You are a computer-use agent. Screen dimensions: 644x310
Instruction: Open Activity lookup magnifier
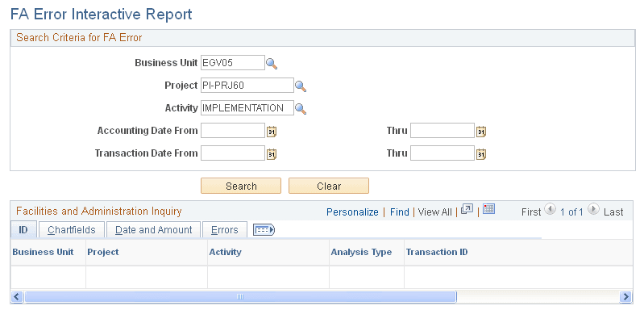click(301, 108)
